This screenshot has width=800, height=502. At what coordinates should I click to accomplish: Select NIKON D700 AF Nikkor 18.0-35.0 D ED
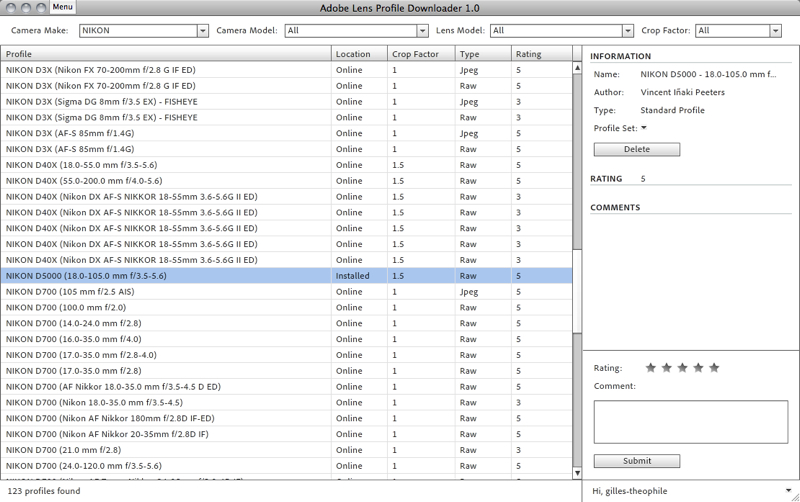click(286, 386)
